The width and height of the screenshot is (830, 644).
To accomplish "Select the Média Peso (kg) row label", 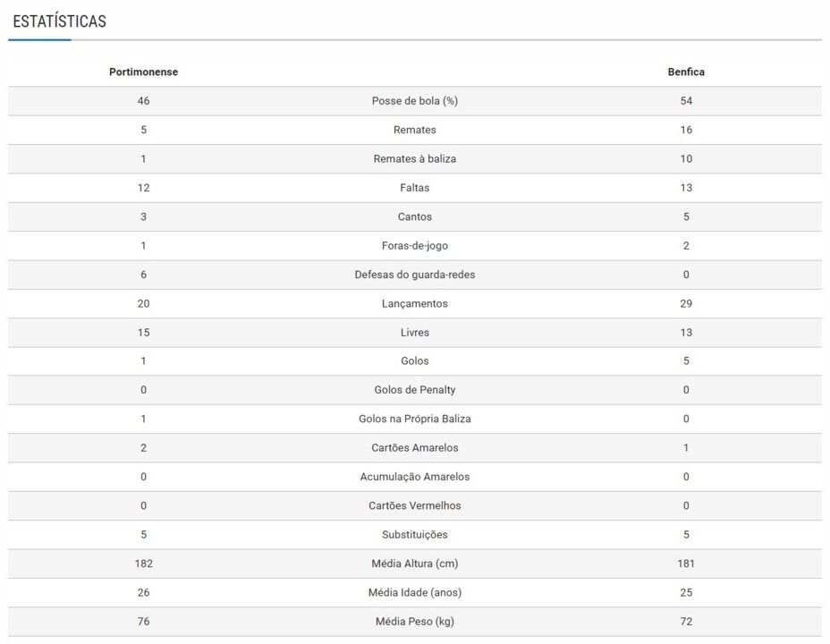I will tap(414, 622).
